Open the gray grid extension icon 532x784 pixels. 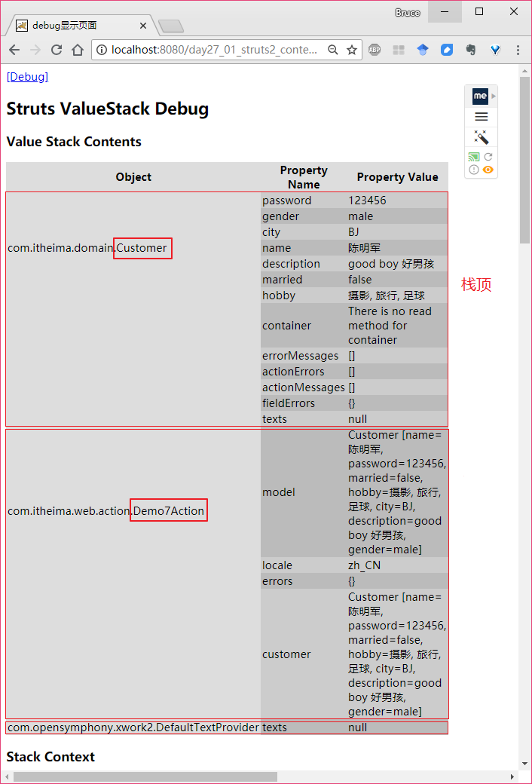399,50
